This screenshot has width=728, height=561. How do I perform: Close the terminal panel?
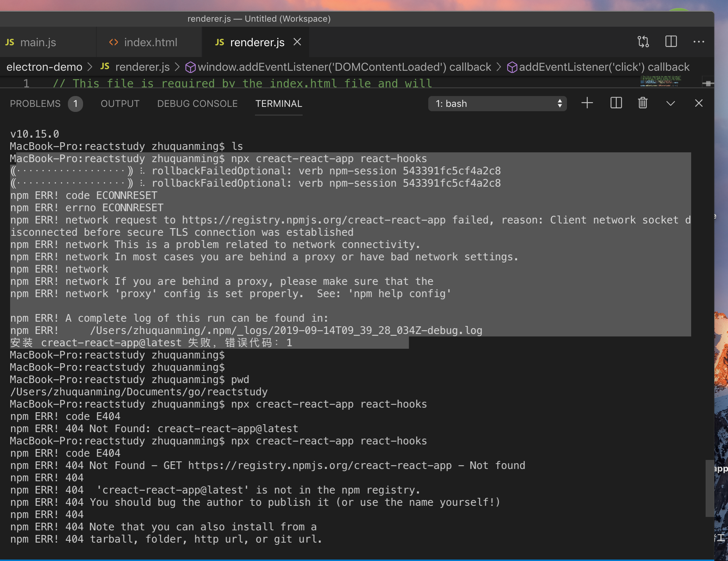699,103
